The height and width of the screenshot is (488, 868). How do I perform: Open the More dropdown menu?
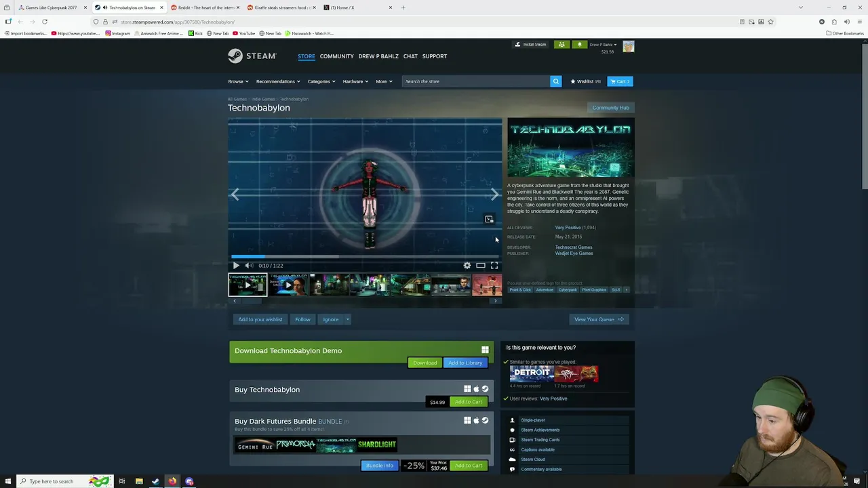click(x=384, y=81)
